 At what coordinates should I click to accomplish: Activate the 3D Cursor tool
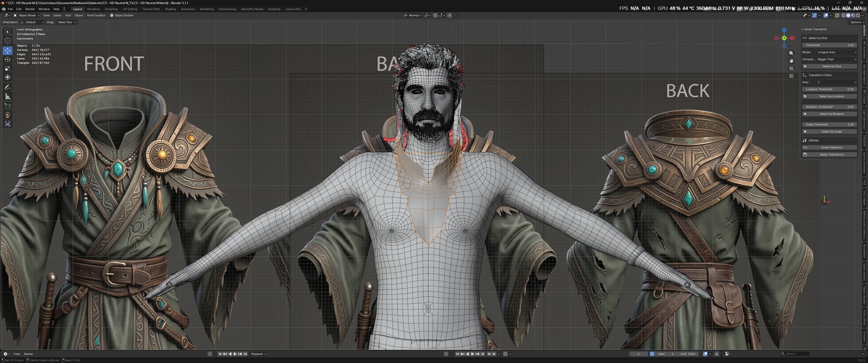tap(7, 41)
